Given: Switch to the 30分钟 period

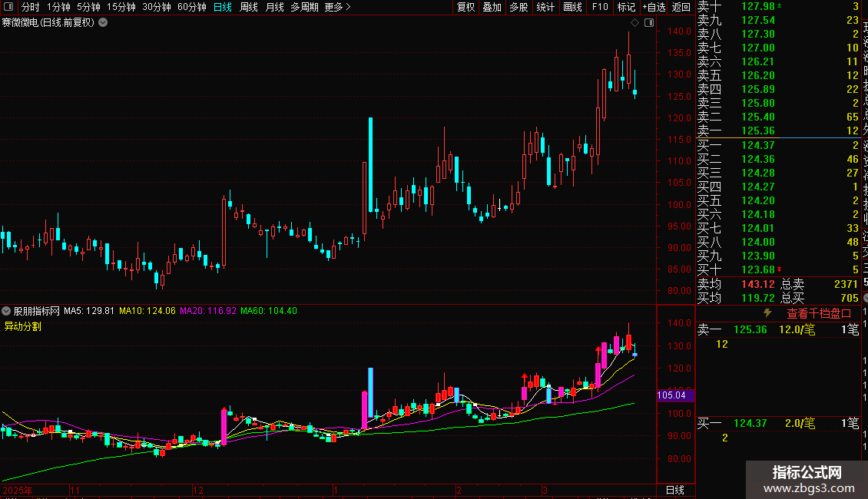Looking at the screenshot, I should [157, 7].
